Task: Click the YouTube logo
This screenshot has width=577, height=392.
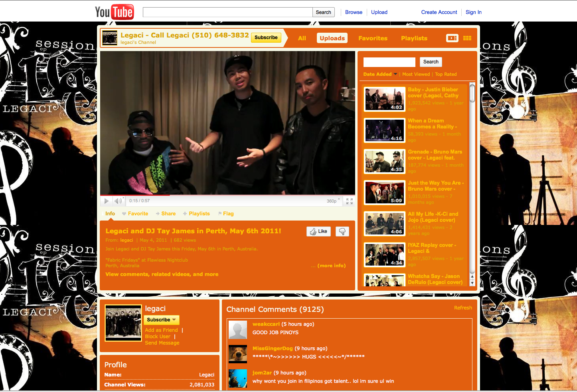Action: point(114,12)
